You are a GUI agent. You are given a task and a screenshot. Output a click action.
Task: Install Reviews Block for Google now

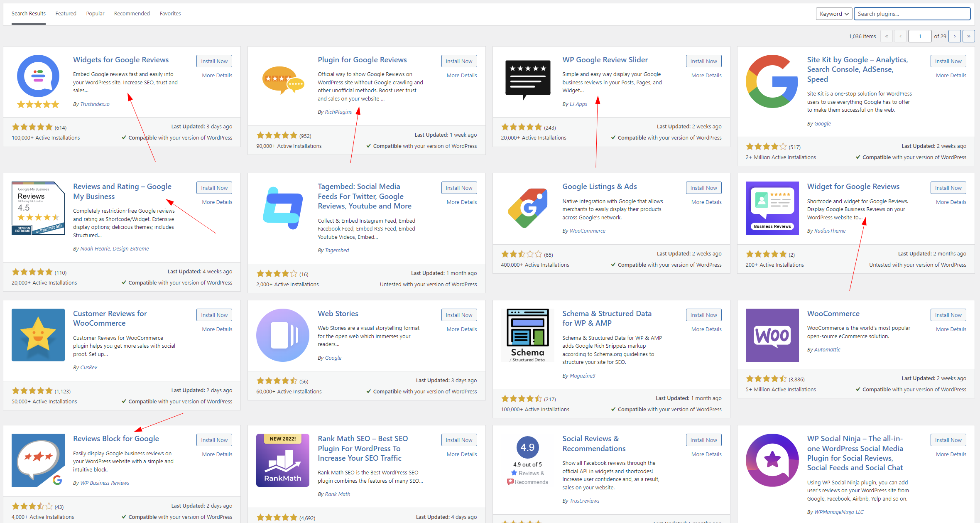pos(214,440)
